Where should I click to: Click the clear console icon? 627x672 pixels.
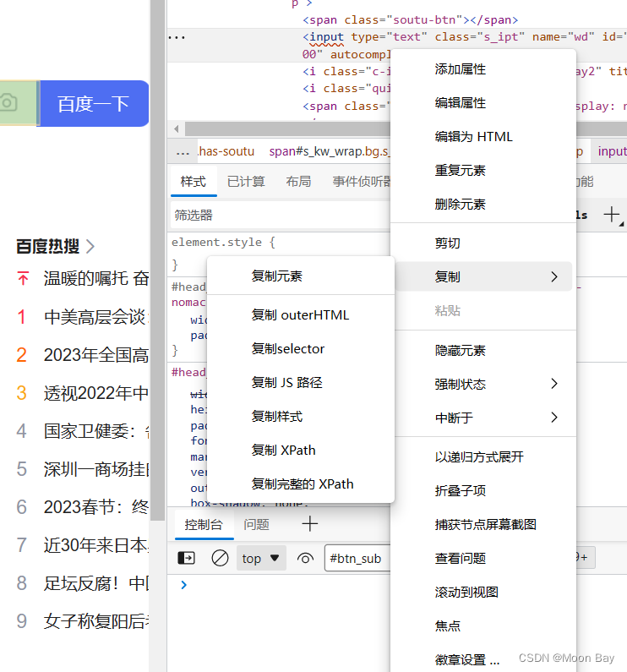coord(220,559)
